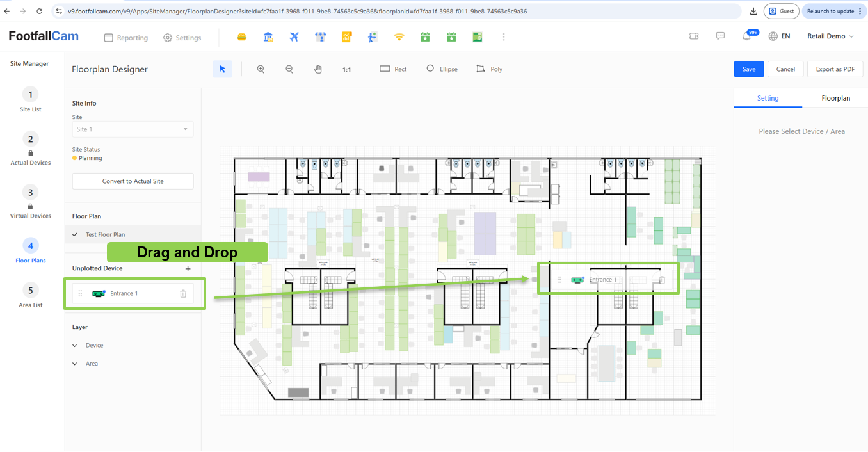
Task: Reset zoom to 1:1
Action: click(346, 69)
